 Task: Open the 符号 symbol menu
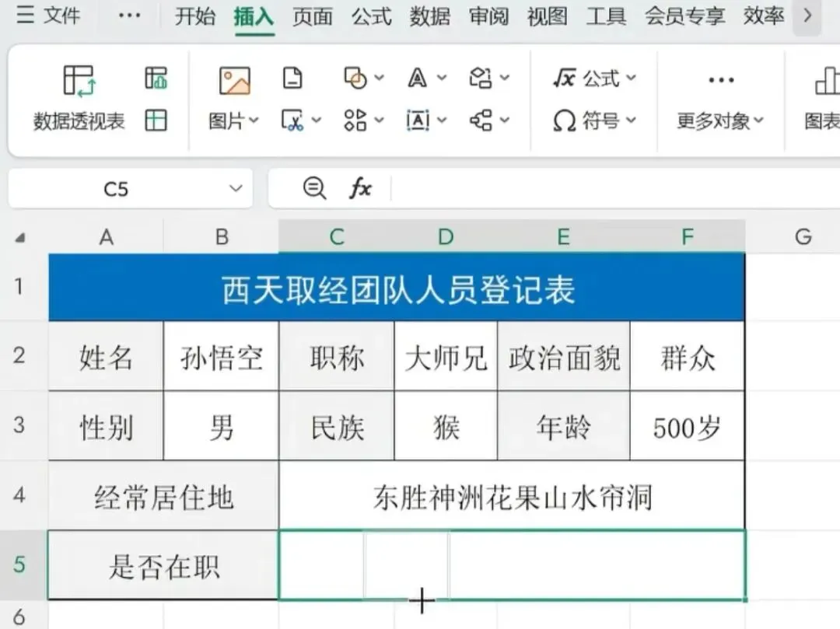tap(595, 121)
